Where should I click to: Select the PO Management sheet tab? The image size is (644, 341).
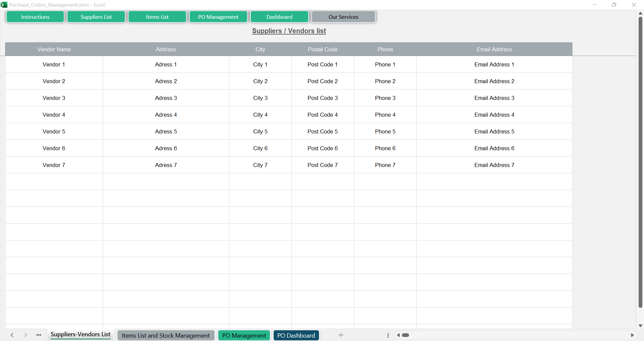tap(244, 335)
